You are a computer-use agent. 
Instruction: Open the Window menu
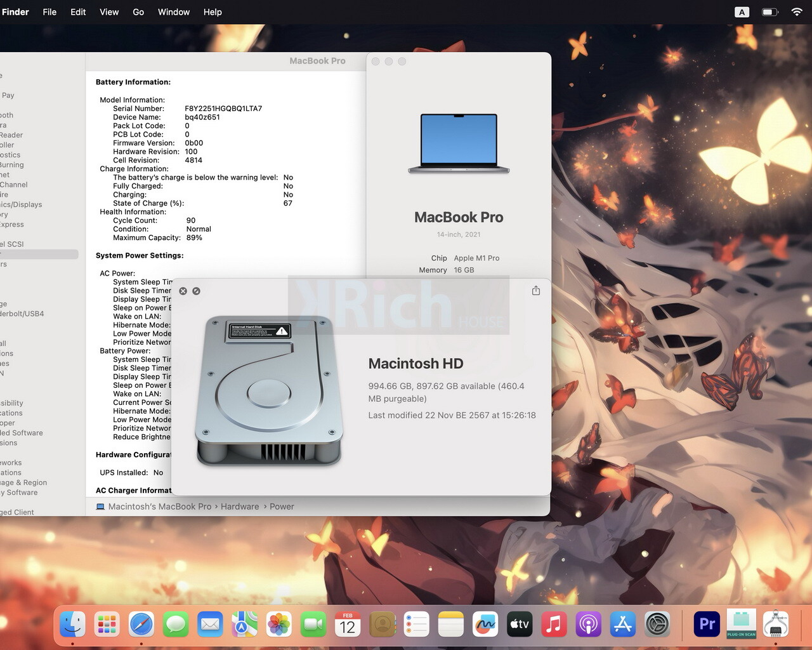point(174,12)
